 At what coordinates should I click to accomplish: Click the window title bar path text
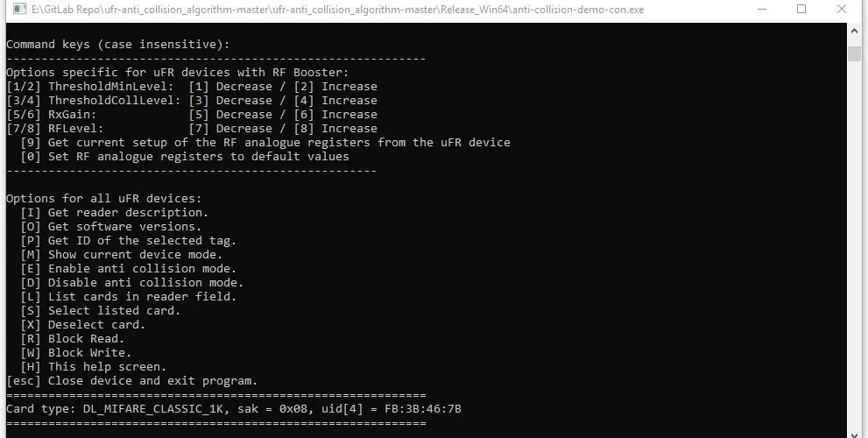point(338,10)
